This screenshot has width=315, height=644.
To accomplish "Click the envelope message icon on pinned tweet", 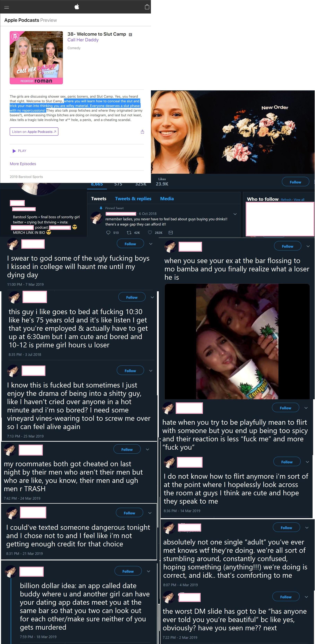I will [171, 232].
